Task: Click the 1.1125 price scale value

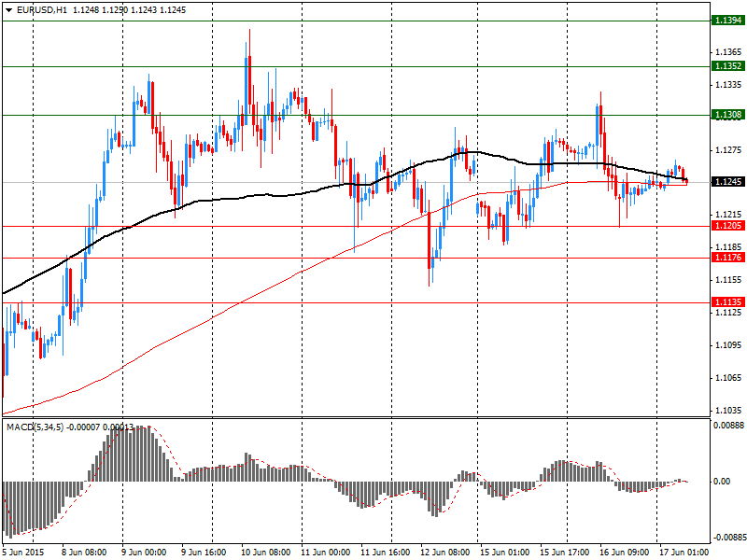Action: (728, 313)
